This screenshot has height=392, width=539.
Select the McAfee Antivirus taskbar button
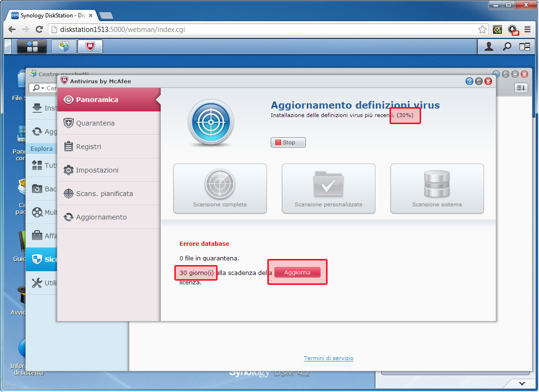[x=90, y=47]
